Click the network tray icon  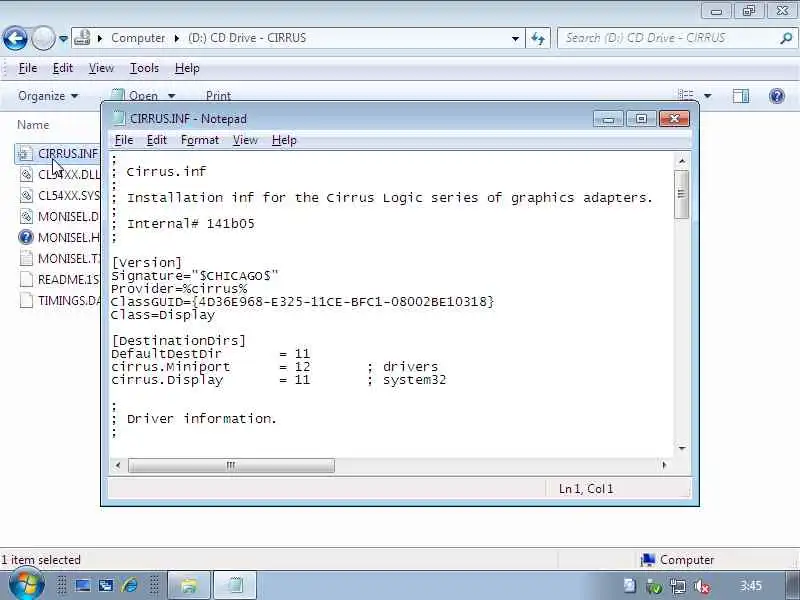678,587
